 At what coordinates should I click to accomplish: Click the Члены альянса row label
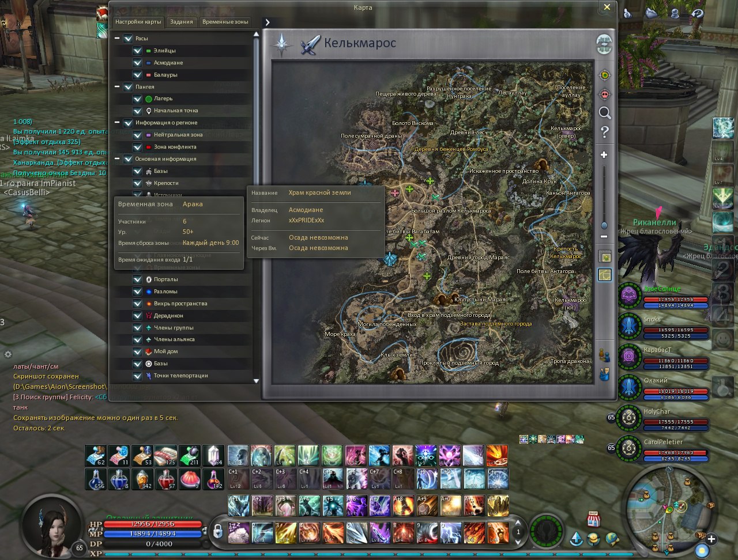174,340
